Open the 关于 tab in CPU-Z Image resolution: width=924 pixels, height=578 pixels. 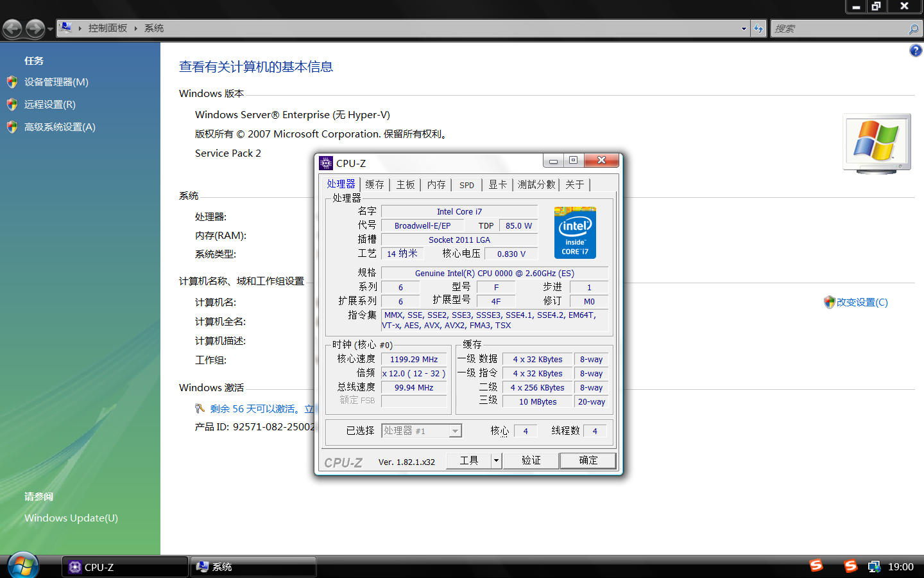[575, 185]
